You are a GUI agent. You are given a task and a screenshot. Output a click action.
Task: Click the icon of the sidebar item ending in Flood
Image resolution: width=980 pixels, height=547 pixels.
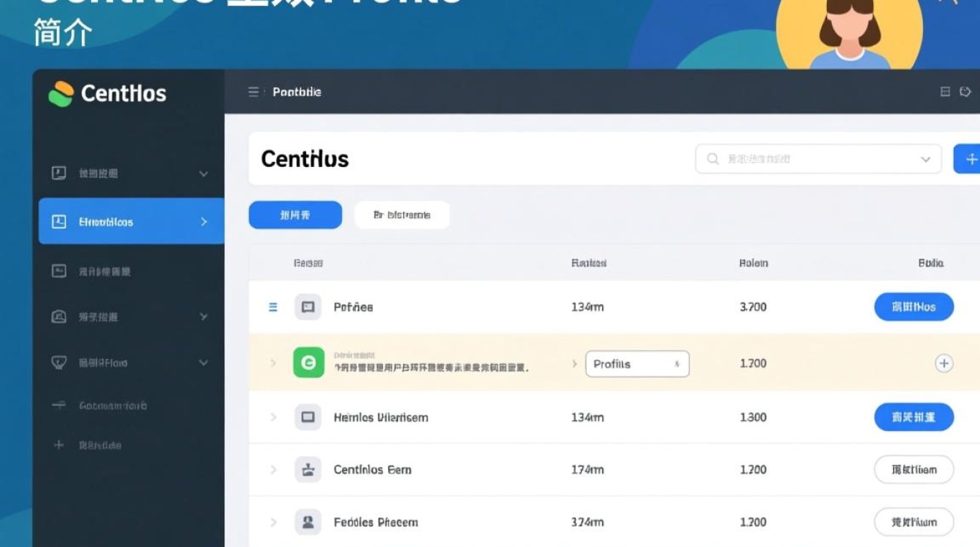click(x=59, y=362)
